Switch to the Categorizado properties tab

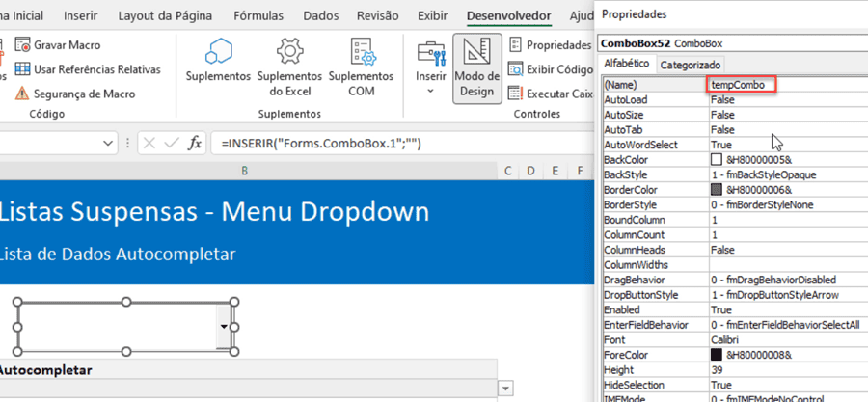tap(691, 65)
